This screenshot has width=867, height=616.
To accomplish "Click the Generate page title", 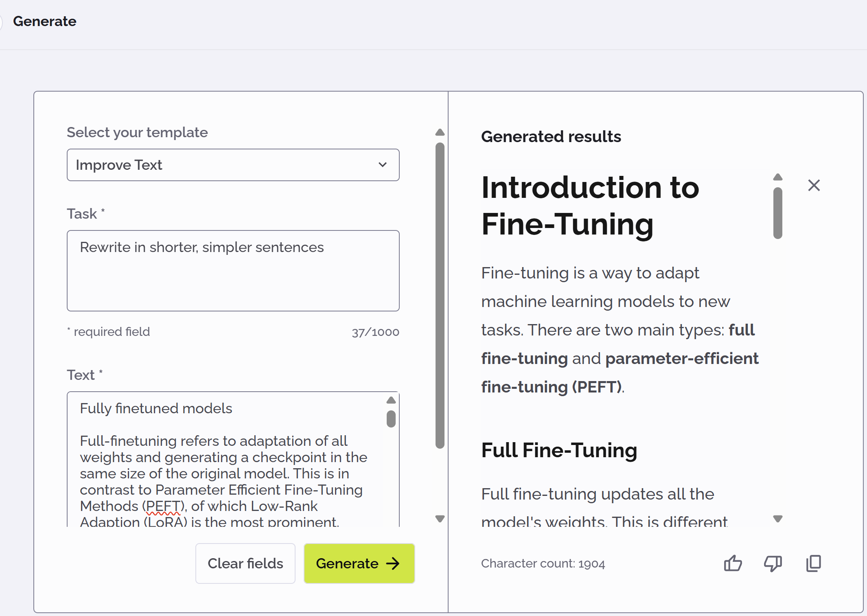I will tap(44, 21).
